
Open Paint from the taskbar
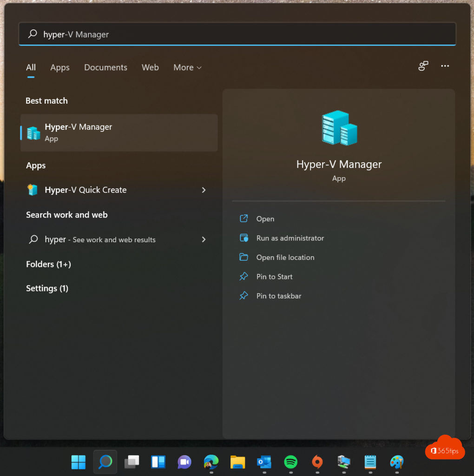click(x=396, y=462)
